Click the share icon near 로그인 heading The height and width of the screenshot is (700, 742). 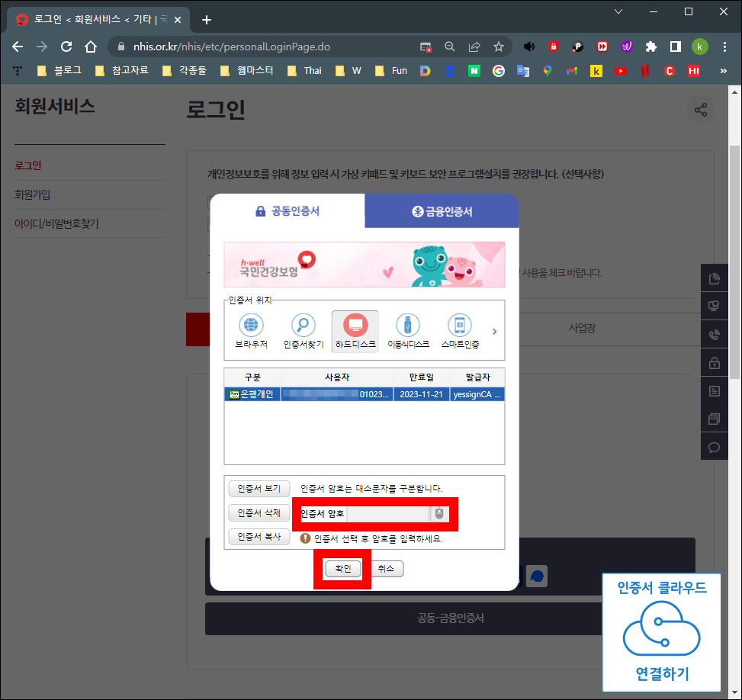[x=700, y=109]
